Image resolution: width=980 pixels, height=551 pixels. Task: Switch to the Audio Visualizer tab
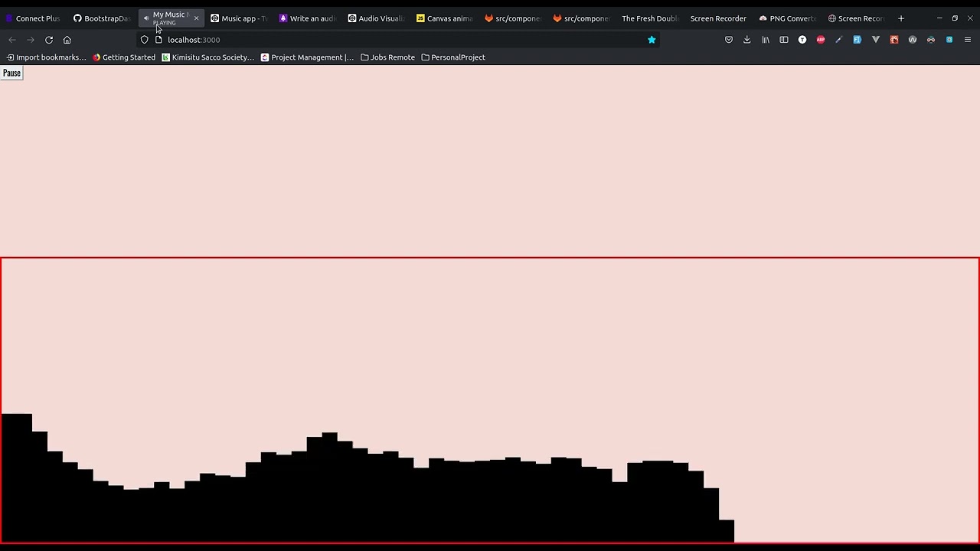[x=376, y=18]
